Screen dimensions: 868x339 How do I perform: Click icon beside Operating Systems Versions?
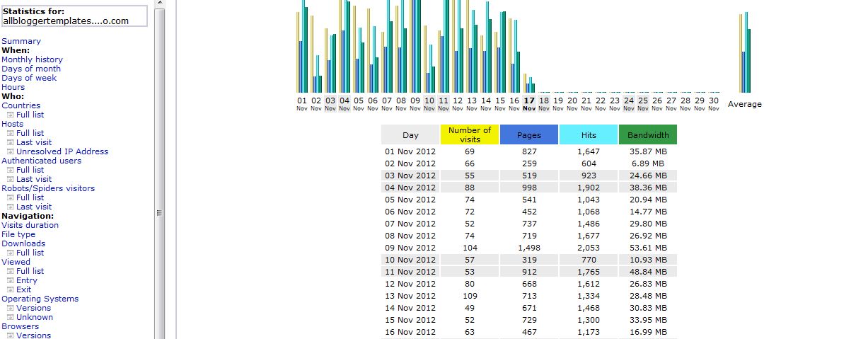click(11, 308)
